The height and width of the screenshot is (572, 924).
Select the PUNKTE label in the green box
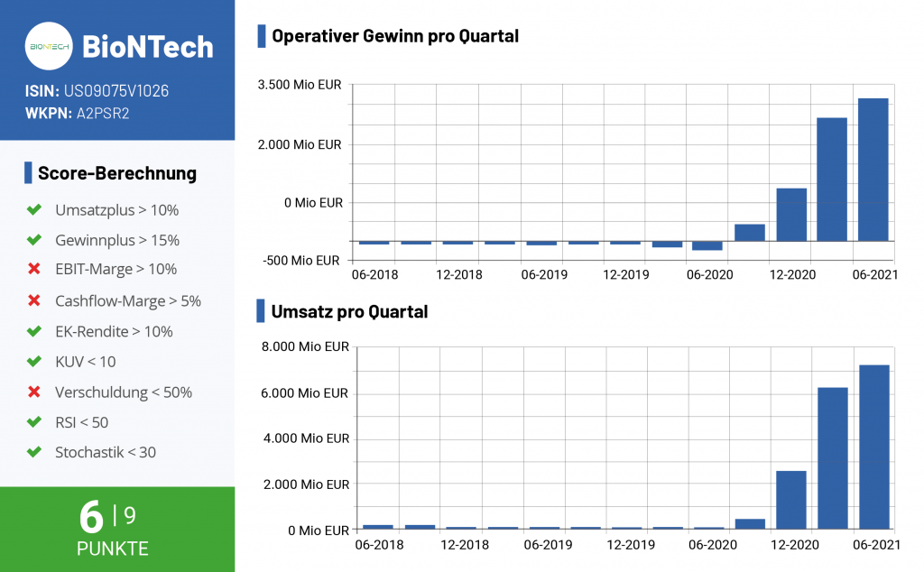click(113, 549)
